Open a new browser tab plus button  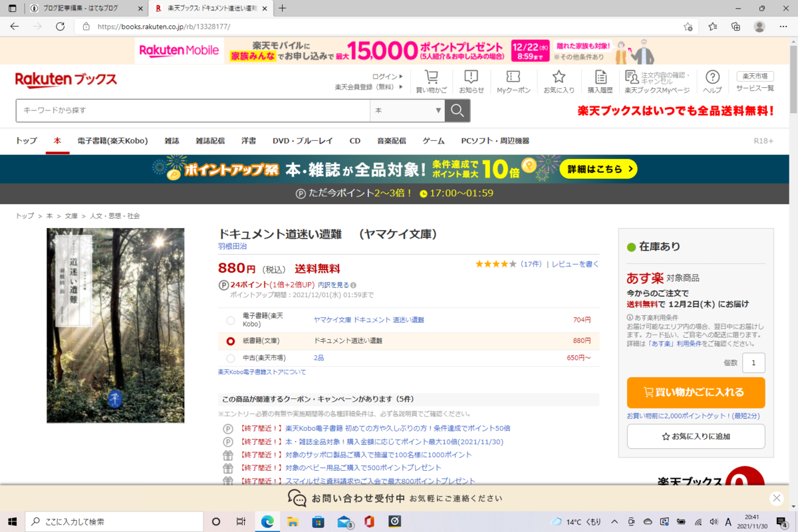click(282, 8)
